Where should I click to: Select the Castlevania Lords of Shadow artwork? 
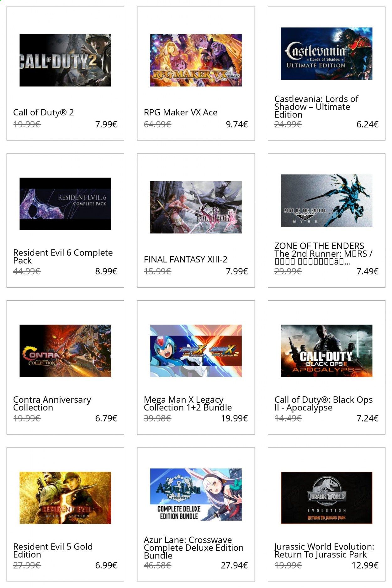tap(326, 53)
